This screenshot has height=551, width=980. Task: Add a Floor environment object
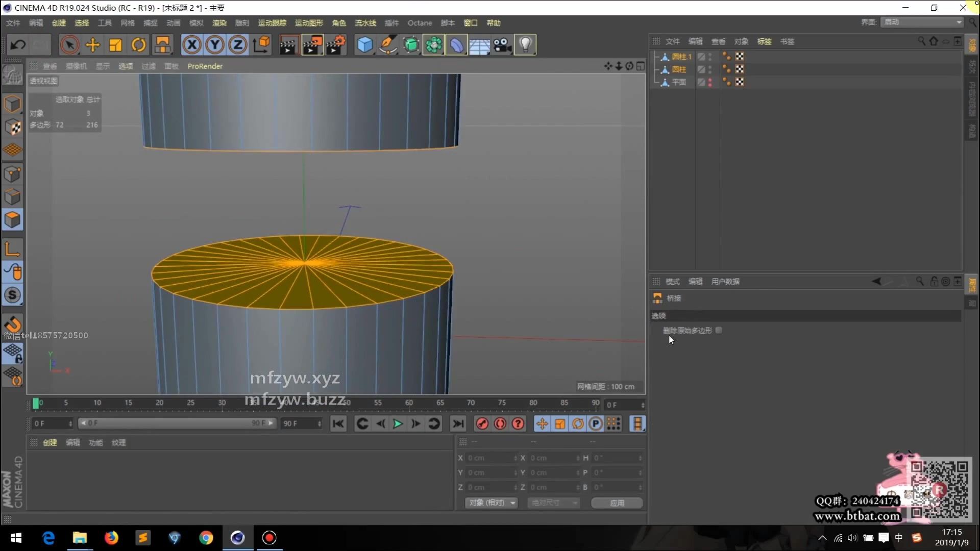click(480, 45)
